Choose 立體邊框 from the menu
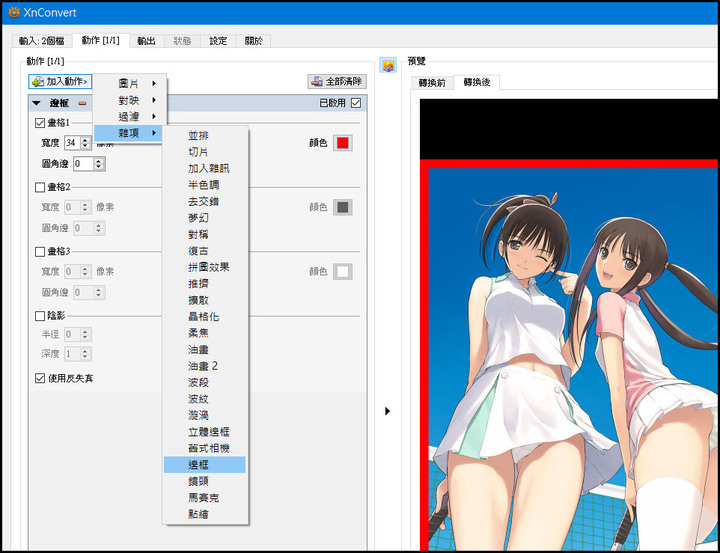The width and height of the screenshot is (720, 553). pos(205,432)
